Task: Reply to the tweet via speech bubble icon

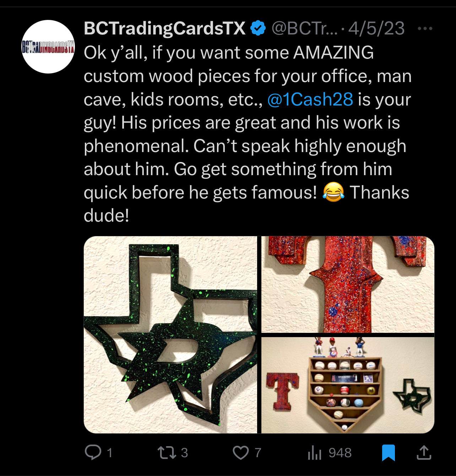Action: [x=93, y=453]
